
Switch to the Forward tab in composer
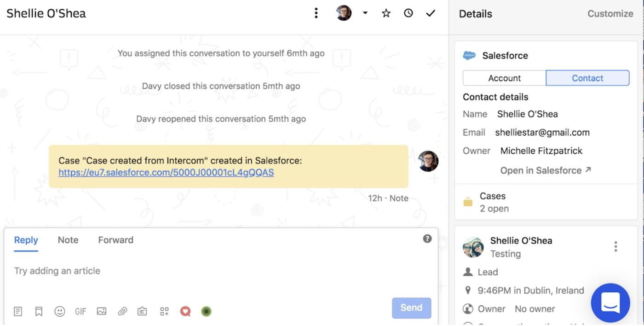[116, 240]
